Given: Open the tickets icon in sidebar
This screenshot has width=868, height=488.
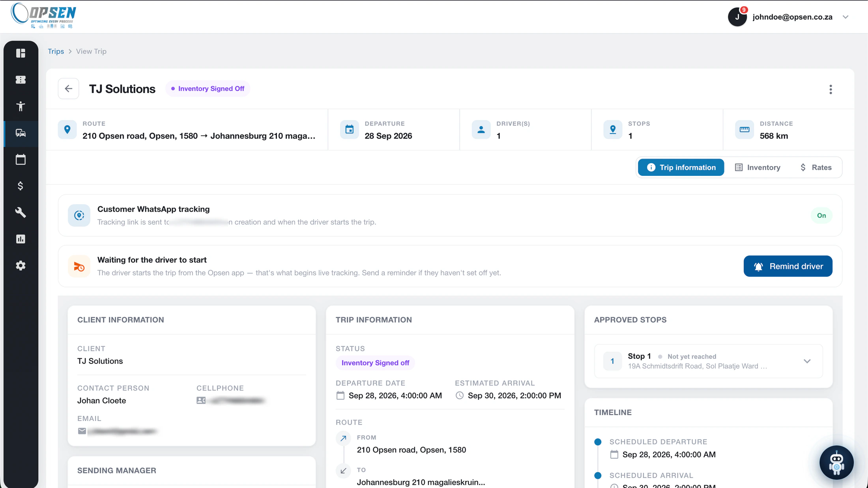Looking at the screenshot, I should tap(21, 80).
